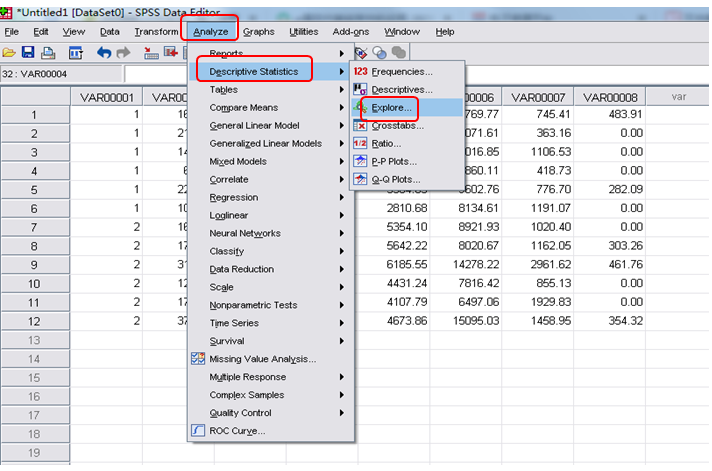This screenshot has width=712, height=471.
Task: Expand the Regression submenu arrow
Action: (x=343, y=197)
